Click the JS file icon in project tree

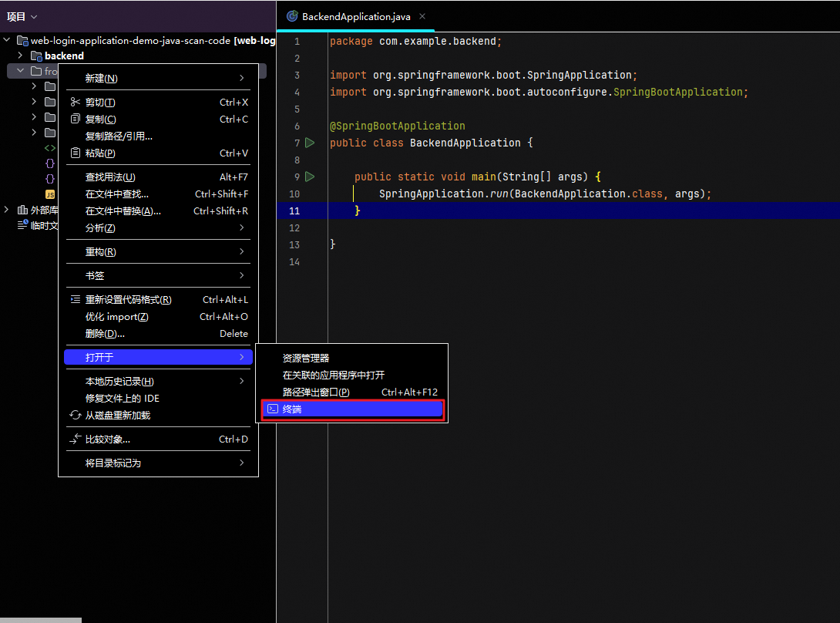[x=50, y=194]
